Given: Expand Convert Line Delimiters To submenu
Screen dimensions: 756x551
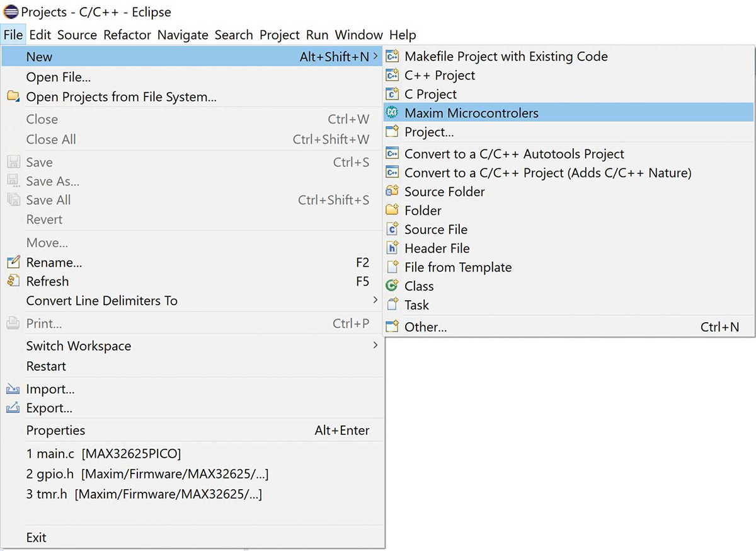Looking at the screenshot, I should 375,300.
